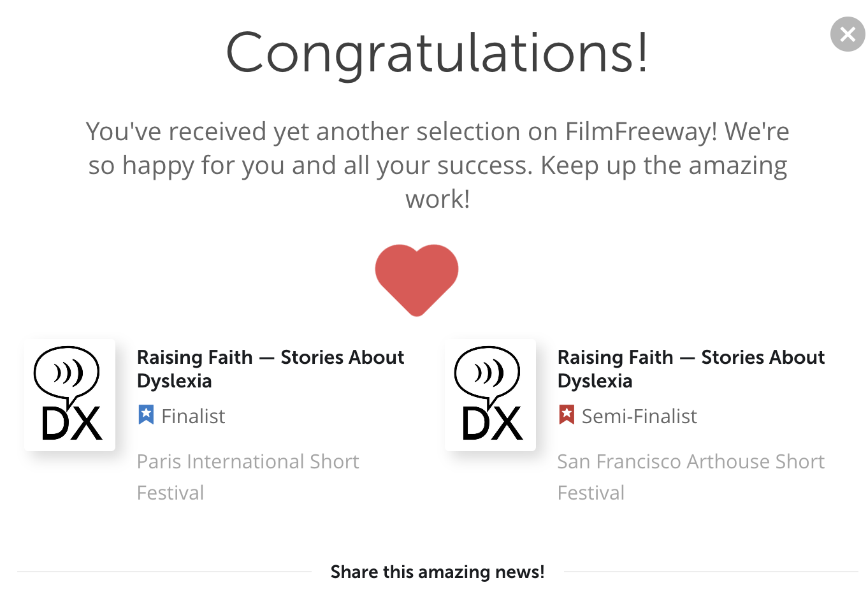Click the word work! ending the message
This screenshot has width=868, height=599.
438,199
